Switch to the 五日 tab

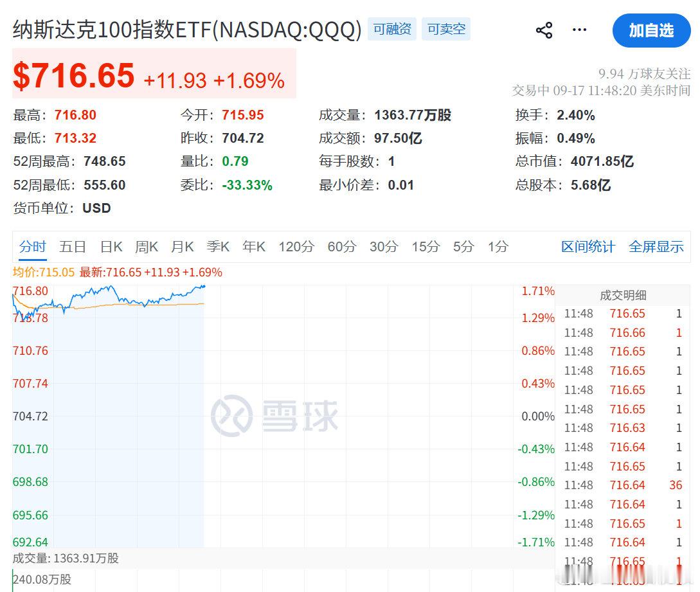73,246
